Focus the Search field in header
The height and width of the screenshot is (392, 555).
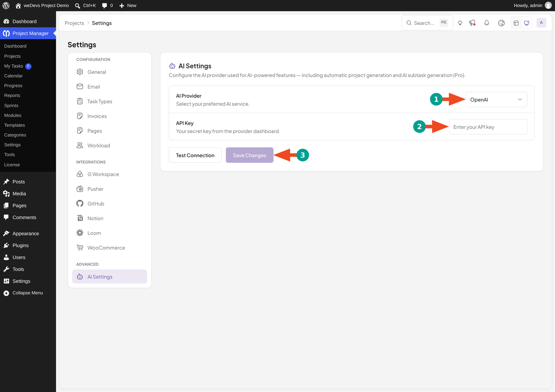427,23
